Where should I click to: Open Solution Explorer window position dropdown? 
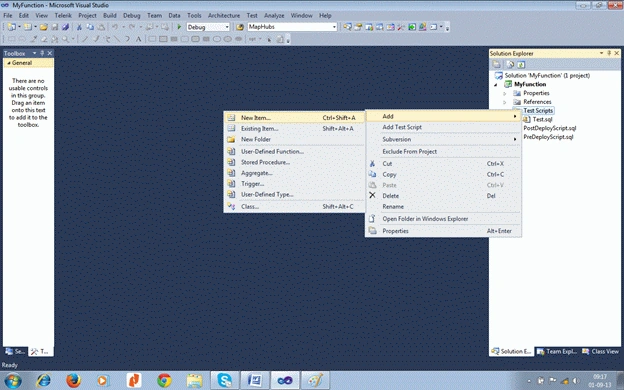coord(601,53)
